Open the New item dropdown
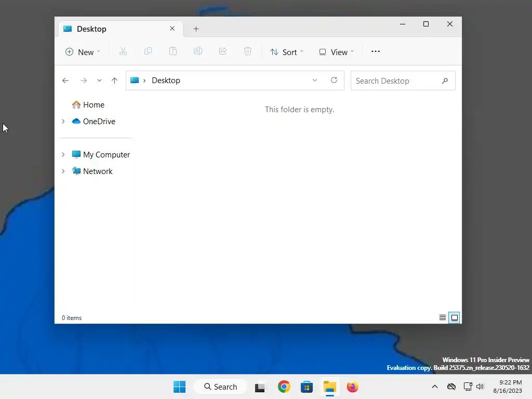 click(83, 52)
